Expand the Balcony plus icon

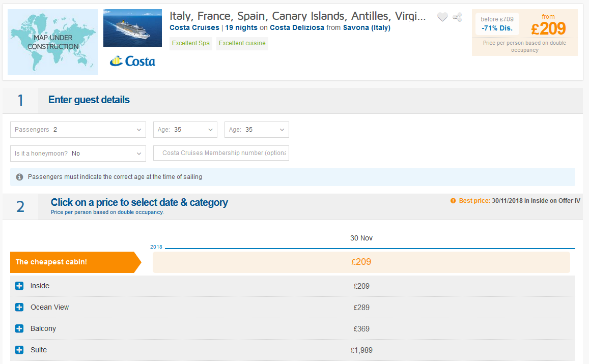[x=19, y=329]
